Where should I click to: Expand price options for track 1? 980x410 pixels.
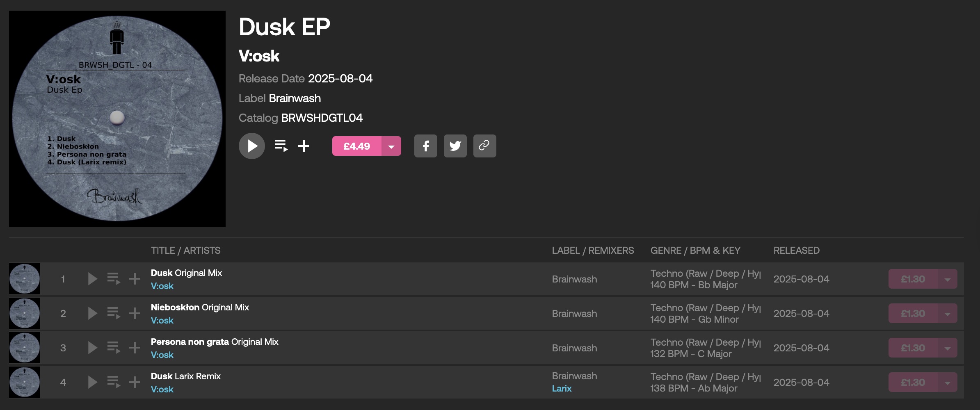[947, 279]
